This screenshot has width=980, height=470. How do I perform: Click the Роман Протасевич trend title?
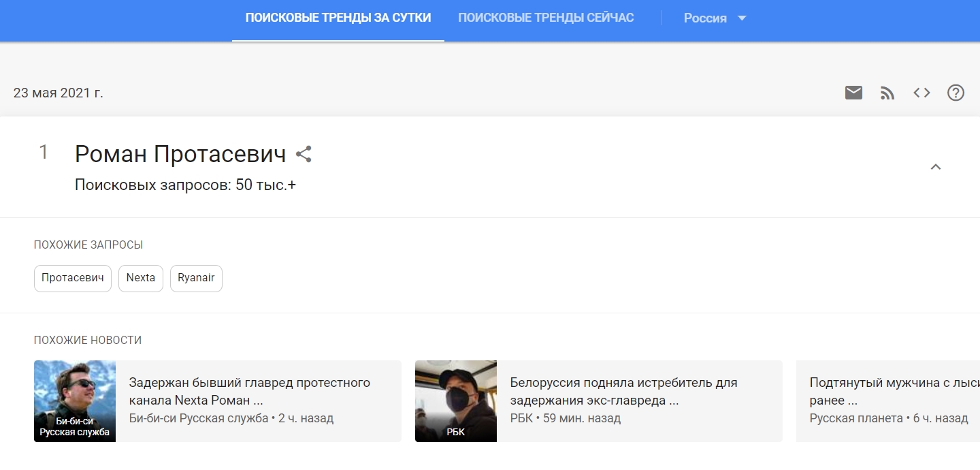pos(180,154)
